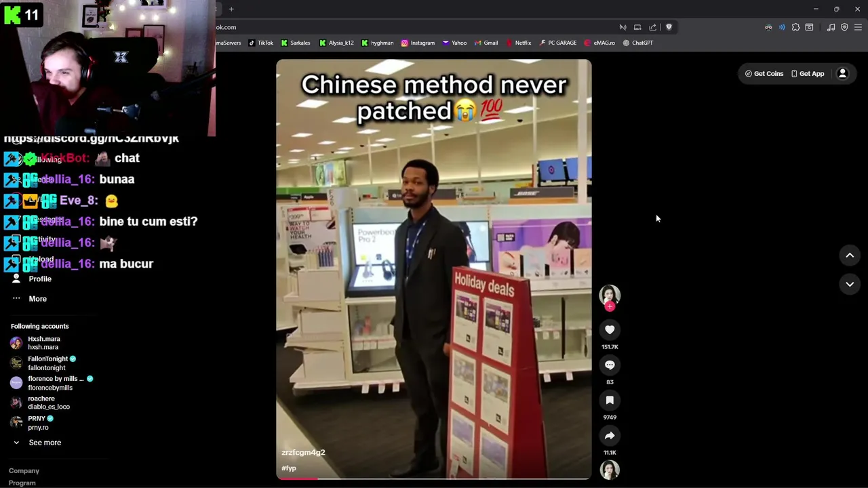This screenshot has height=488, width=868.
Task: Share the video with the arrow icon
Action: tap(610, 436)
